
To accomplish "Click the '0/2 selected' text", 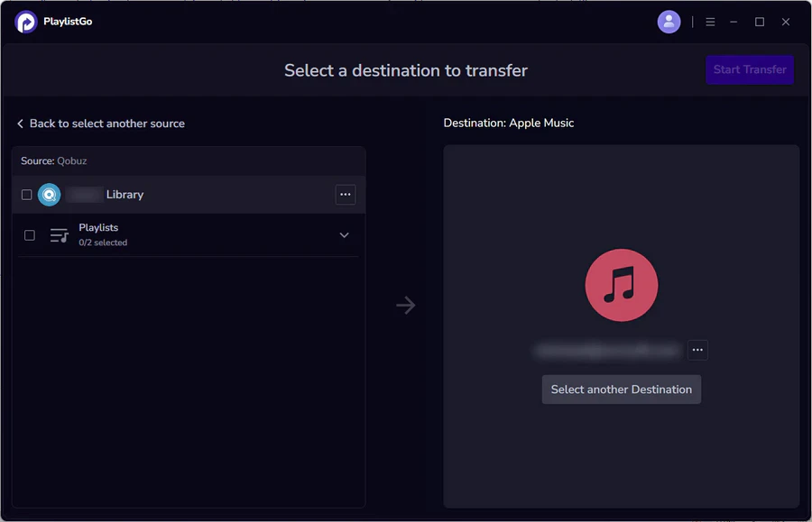I will 103,243.
